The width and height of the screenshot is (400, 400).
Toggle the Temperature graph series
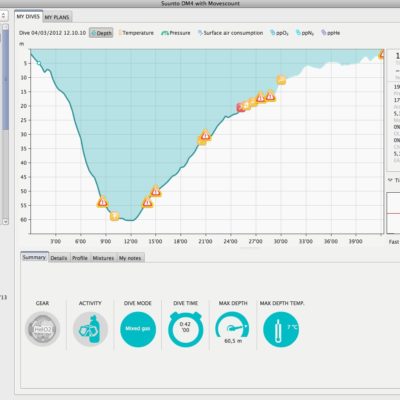[x=136, y=33]
